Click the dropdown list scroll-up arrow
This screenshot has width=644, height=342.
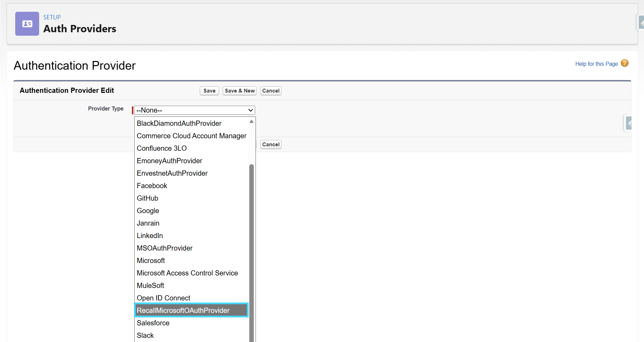pyautogui.click(x=251, y=122)
